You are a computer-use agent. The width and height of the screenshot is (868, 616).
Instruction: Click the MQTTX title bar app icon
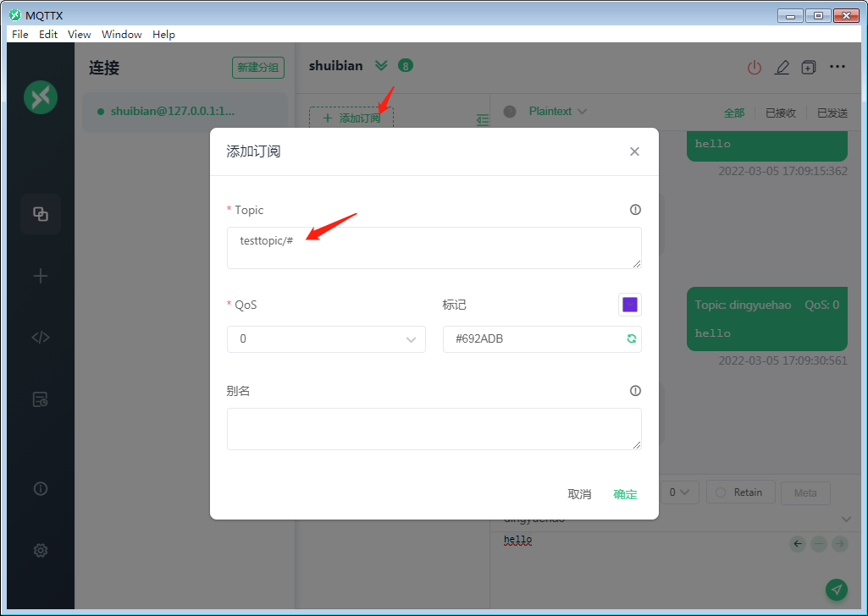[15, 15]
